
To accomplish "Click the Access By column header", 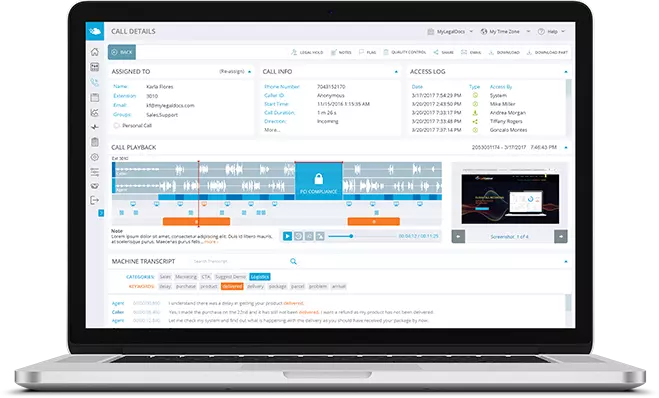I will (501, 87).
